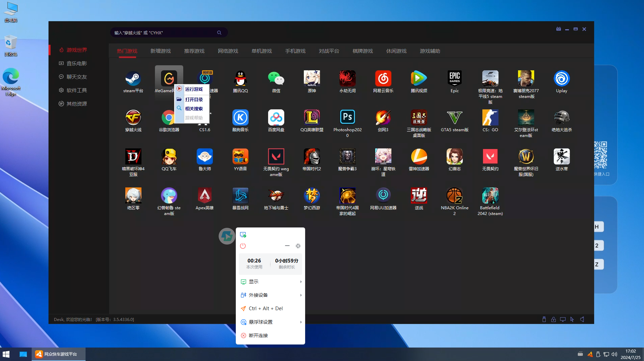This screenshot has height=361, width=644.
Task: Switch to the 对战平台 tab
Action: pos(329,51)
